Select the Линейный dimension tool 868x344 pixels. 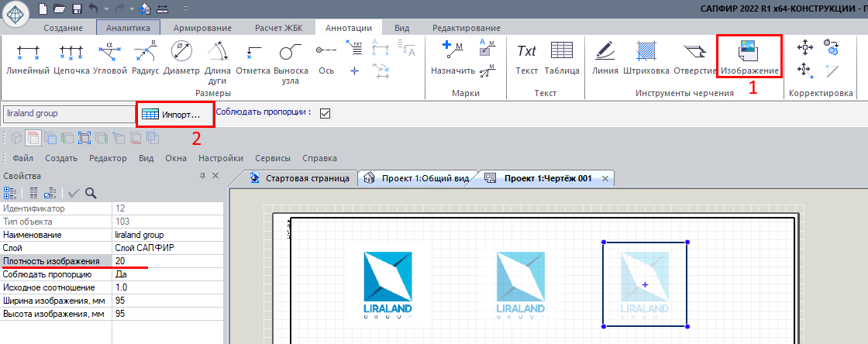click(28, 58)
